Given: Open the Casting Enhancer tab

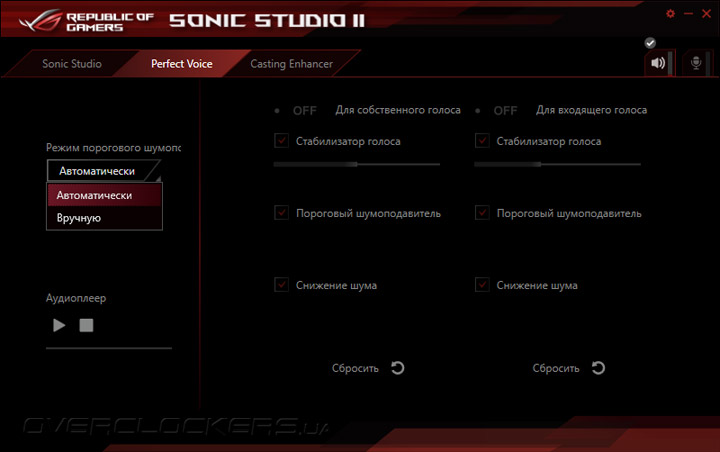Looking at the screenshot, I should tap(291, 64).
